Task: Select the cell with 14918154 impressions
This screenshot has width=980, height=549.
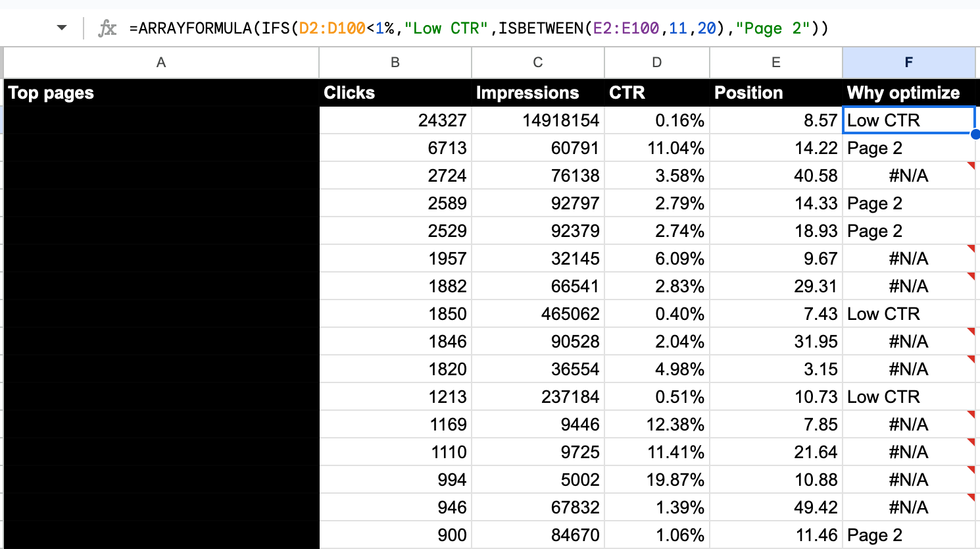Action: tap(537, 120)
